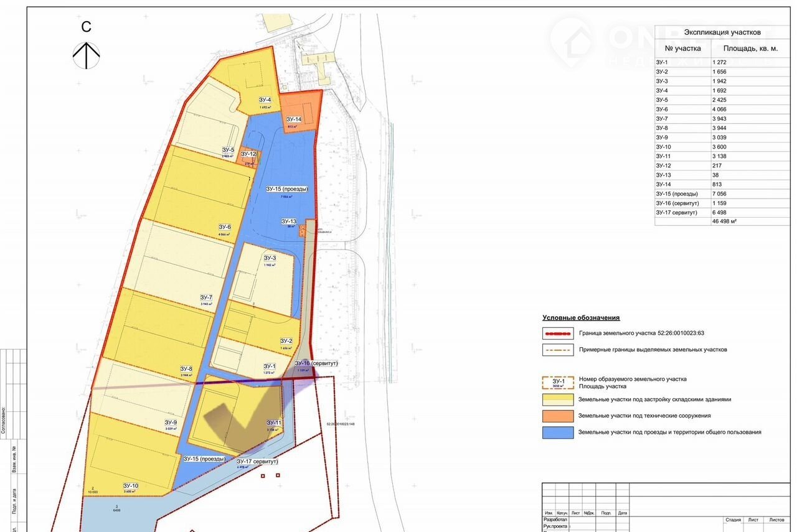Click the red land boundary legend sample
The width and height of the screenshot is (797, 532).
coord(557,333)
